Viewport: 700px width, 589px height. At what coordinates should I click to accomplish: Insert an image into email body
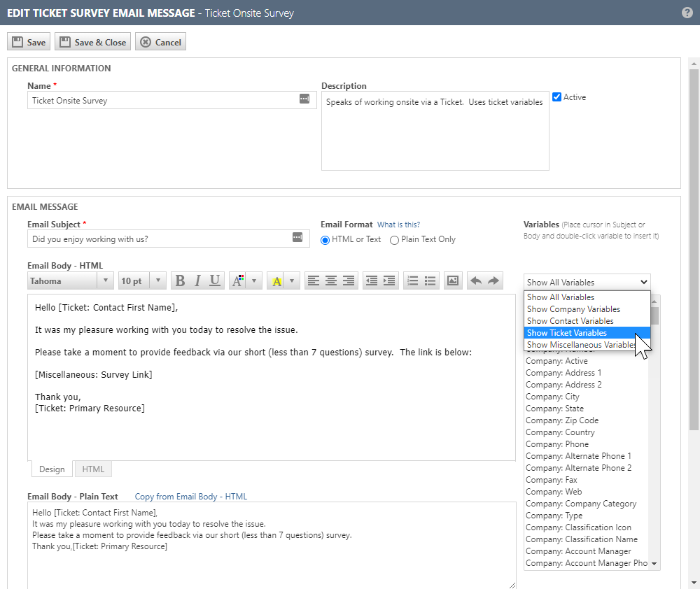(x=453, y=281)
